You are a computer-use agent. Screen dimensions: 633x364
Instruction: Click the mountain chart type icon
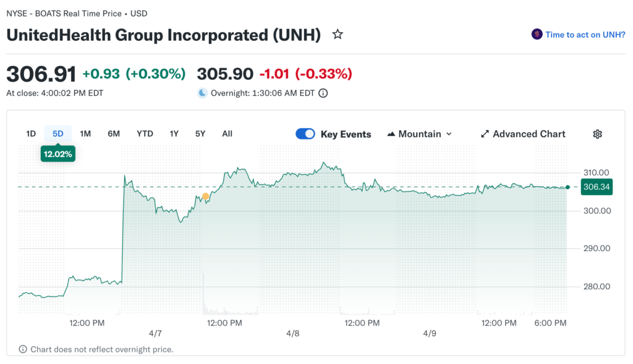click(x=391, y=134)
